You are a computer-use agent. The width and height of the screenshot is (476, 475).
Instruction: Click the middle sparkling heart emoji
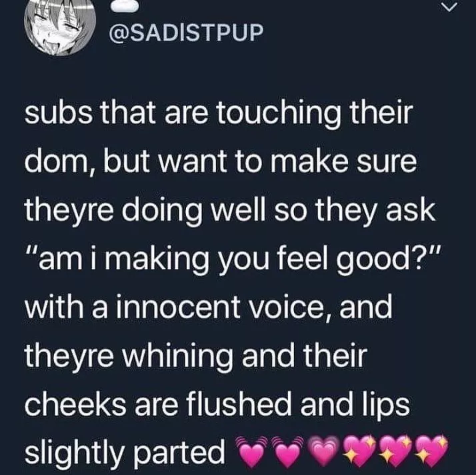(x=396, y=451)
